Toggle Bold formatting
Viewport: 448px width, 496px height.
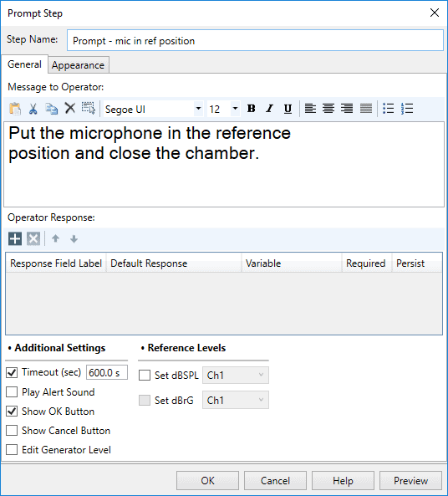[x=252, y=109]
